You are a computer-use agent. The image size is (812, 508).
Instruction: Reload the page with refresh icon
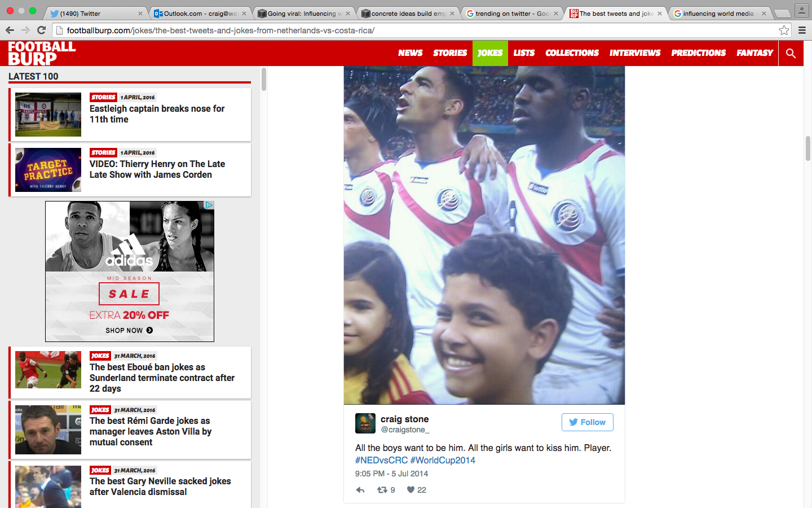(x=41, y=30)
